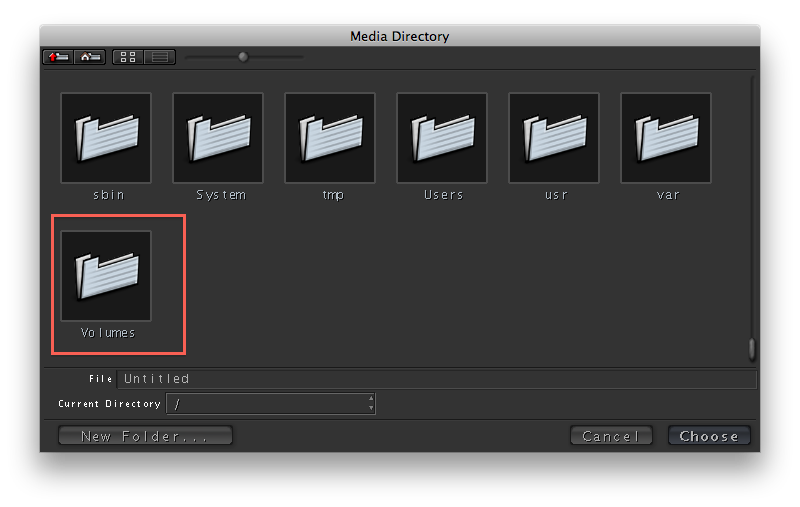Click the 'Volumes' folder label

click(108, 333)
